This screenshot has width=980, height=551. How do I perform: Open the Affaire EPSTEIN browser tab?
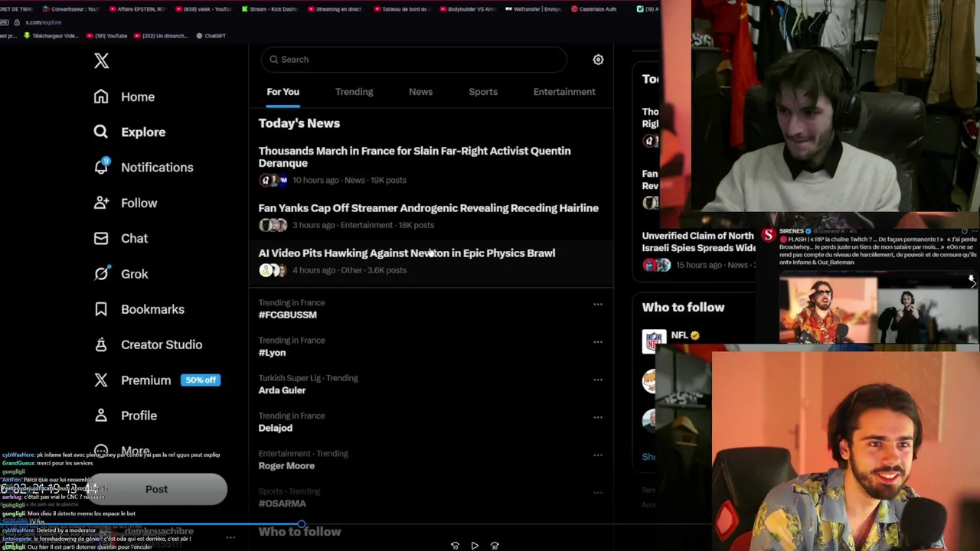(x=138, y=9)
